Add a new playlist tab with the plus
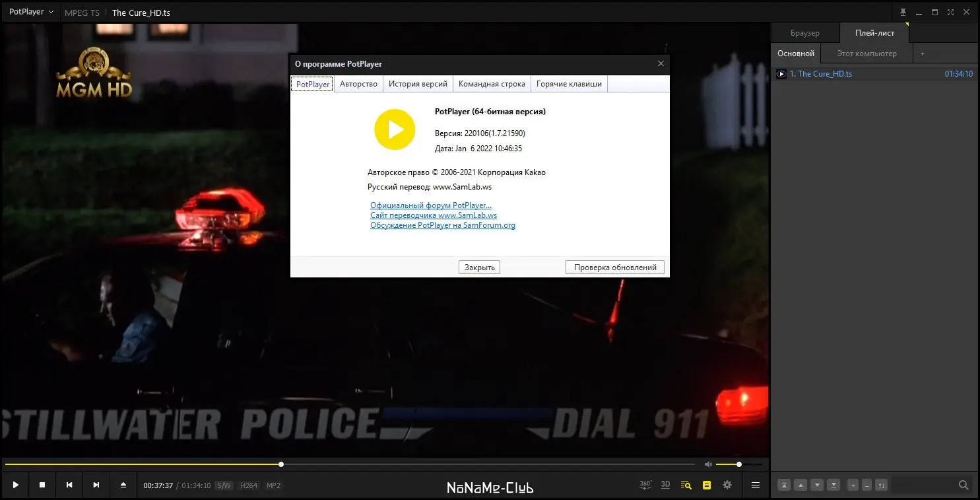The image size is (980, 500). pos(923,54)
